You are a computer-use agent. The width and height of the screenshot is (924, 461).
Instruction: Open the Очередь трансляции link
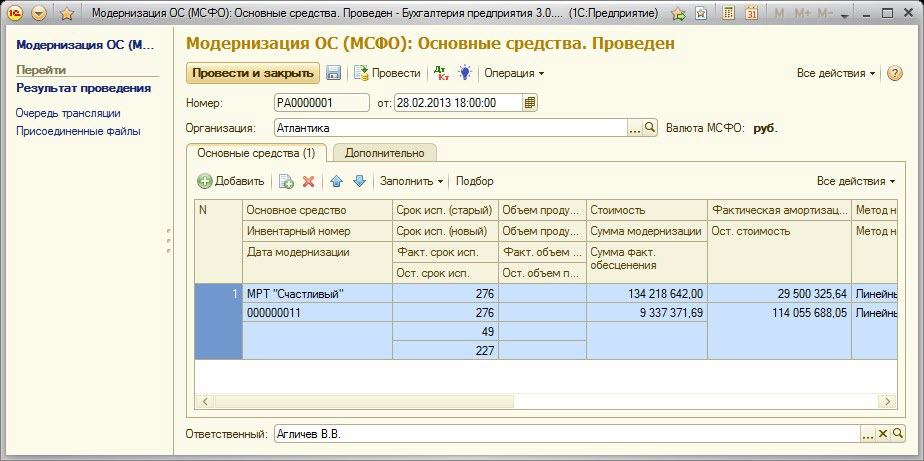[68, 113]
